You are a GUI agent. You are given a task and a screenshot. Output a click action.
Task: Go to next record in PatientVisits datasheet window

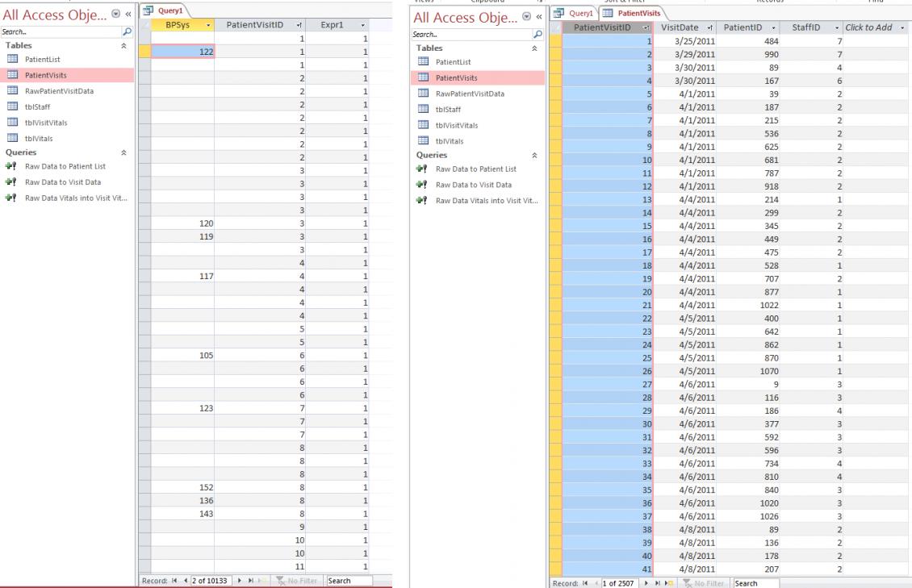(646, 583)
